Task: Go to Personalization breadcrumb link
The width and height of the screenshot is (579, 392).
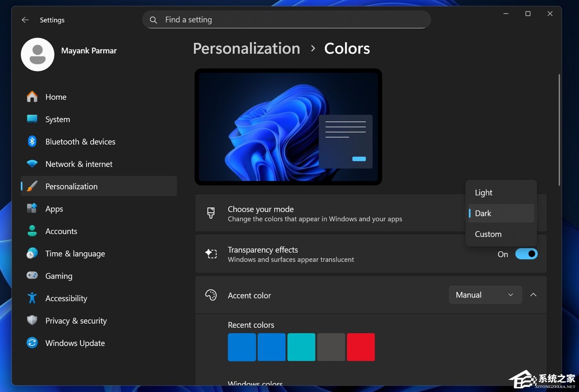Action: click(246, 49)
